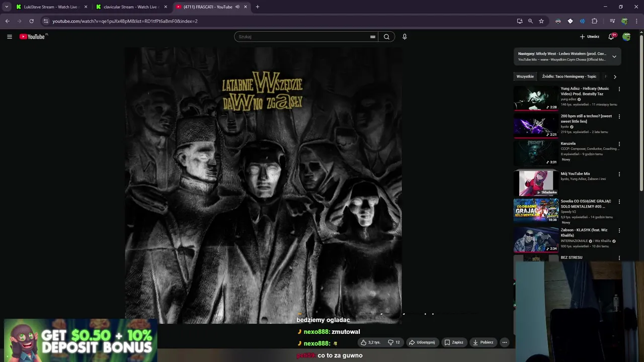Open the YouTube hamburger guide menu
The width and height of the screenshot is (644, 362).
(10, 37)
